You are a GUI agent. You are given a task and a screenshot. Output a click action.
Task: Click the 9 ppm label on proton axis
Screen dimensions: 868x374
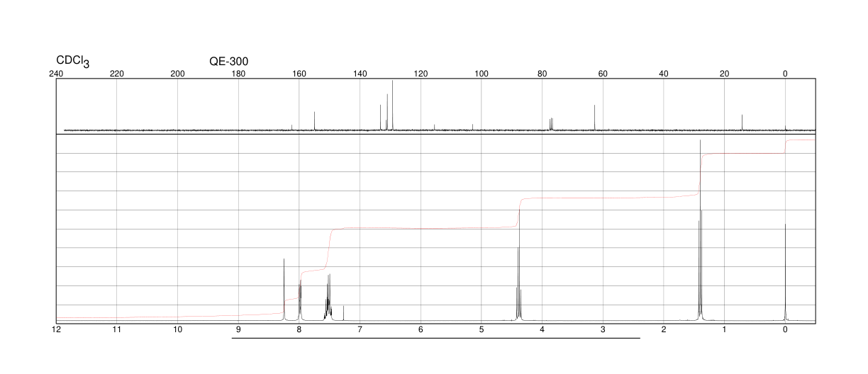pyautogui.click(x=238, y=330)
